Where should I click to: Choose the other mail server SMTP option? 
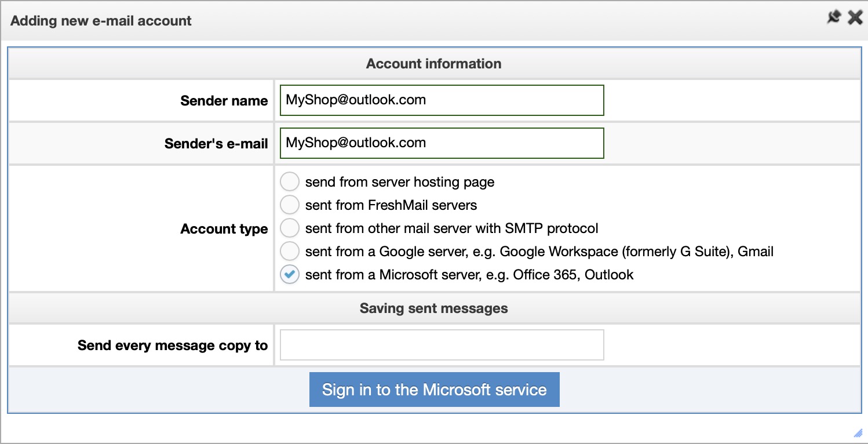point(290,228)
